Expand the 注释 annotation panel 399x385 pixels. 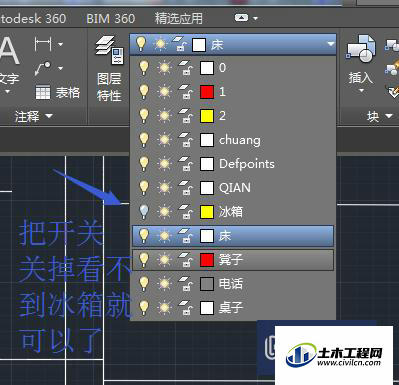click(34, 116)
